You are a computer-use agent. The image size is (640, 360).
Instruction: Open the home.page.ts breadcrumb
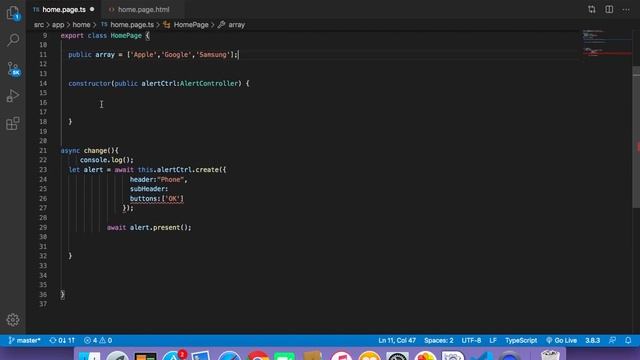(x=132, y=25)
